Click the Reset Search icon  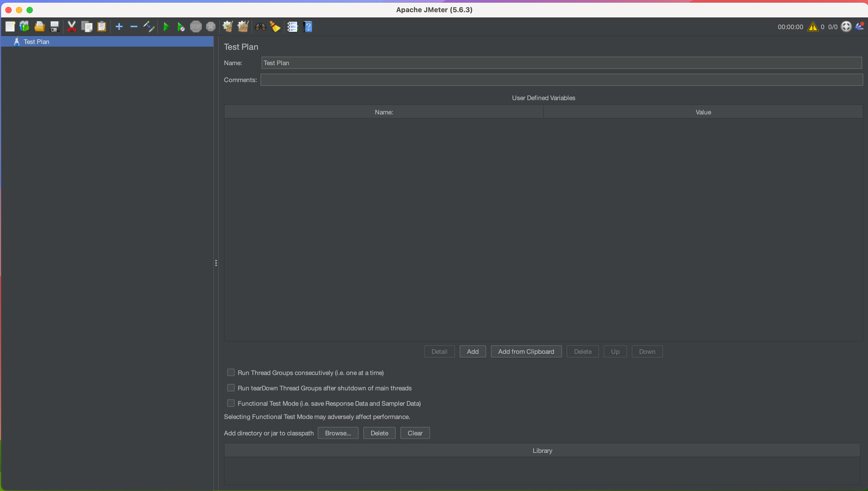point(275,27)
